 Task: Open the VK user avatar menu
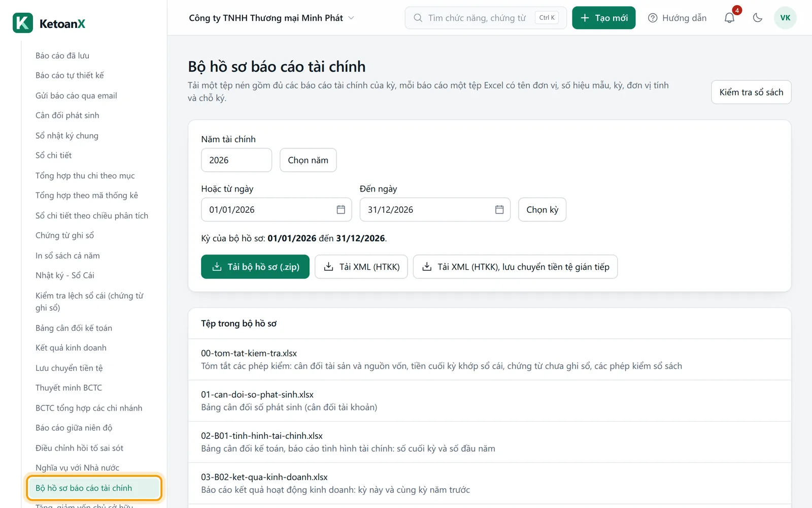785,18
